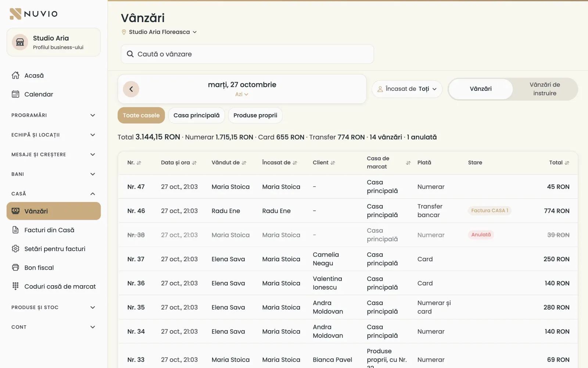Open the Studio Aria business profile card
Image resolution: width=588 pixels, height=368 pixels.
(x=54, y=42)
